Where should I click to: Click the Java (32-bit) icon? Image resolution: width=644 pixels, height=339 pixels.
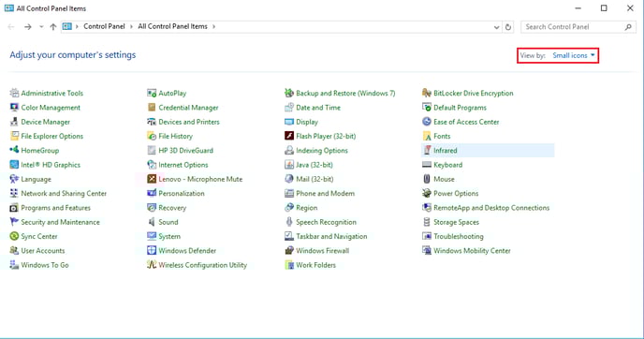click(x=289, y=165)
